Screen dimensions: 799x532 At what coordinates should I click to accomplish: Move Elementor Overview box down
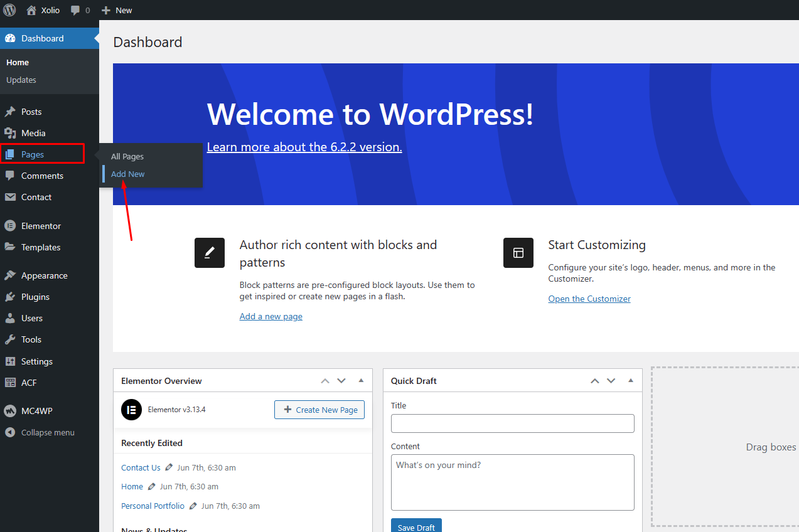coord(341,381)
